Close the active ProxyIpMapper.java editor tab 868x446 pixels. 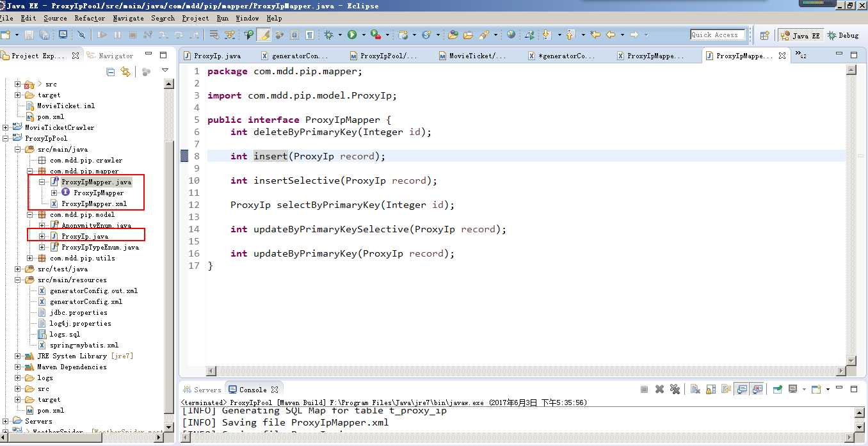tap(783, 56)
